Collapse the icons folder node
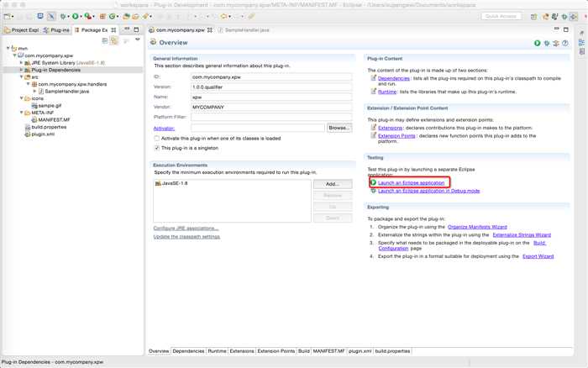 pyautogui.click(x=21, y=98)
